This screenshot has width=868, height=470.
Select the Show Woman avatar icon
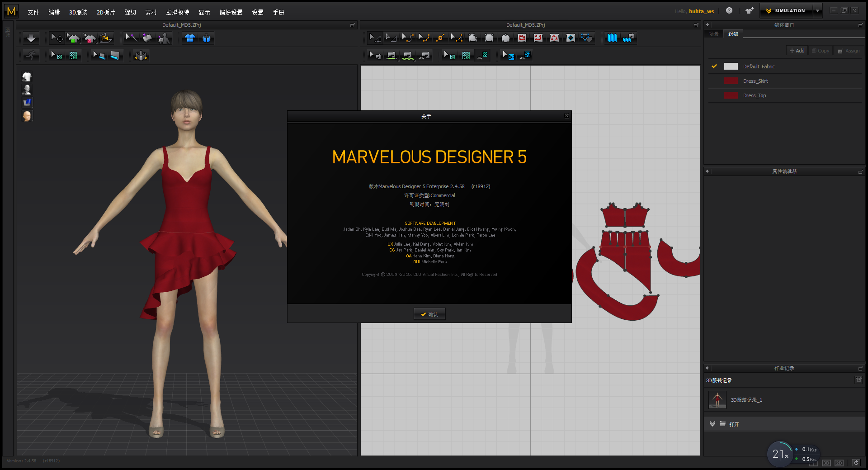pyautogui.click(x=27, y=89)
